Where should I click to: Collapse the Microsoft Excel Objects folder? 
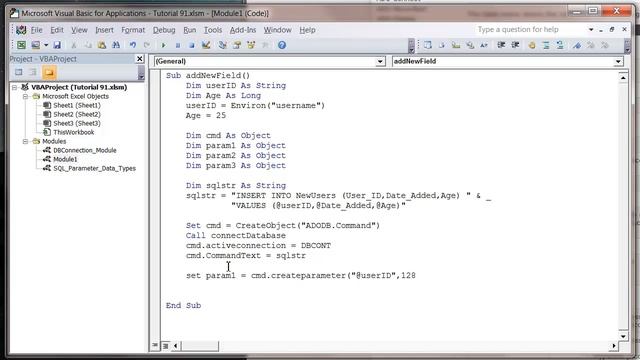(25, 96)
